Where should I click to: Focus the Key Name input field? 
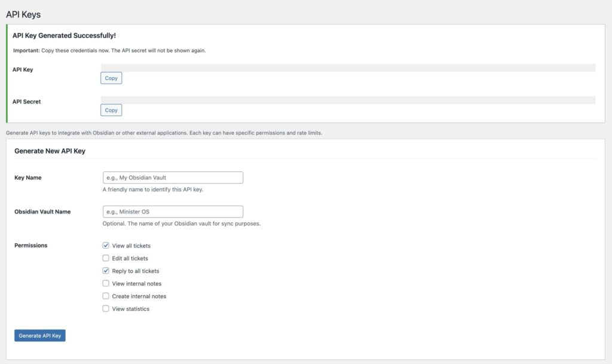click(173, 178)
